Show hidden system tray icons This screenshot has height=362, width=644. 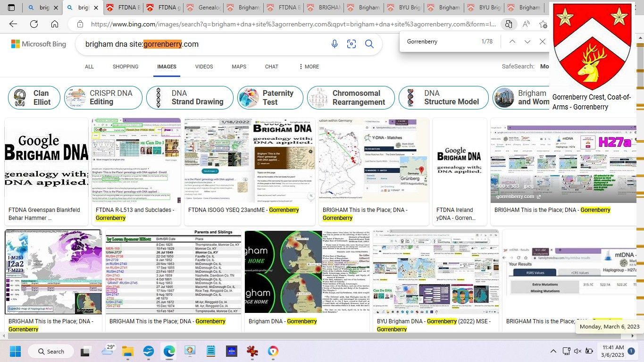553,351
